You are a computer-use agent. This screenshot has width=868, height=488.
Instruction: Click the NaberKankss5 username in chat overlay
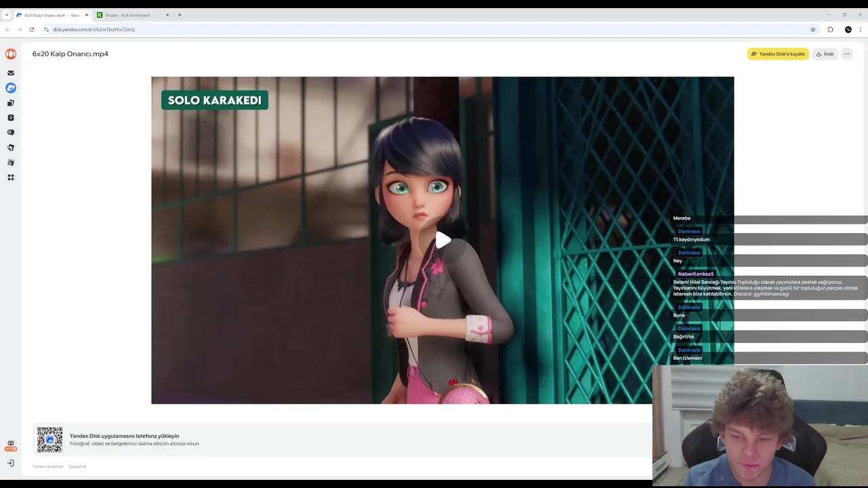coord(696,274)
